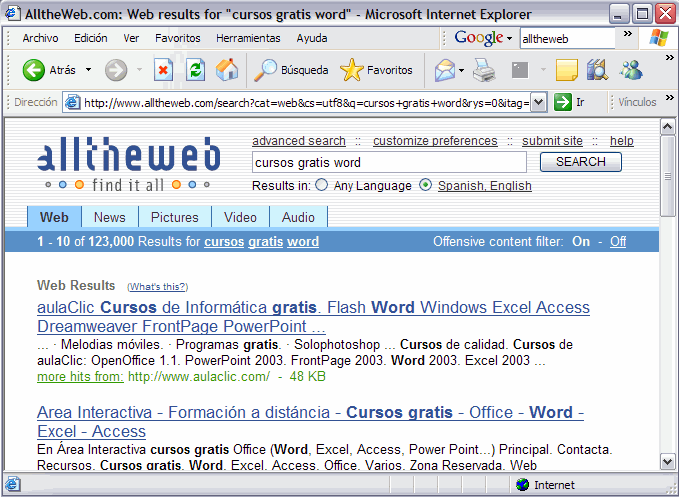679x497 pixels.
Task: Click the status bar page icon
Action: tap(12, 484)
